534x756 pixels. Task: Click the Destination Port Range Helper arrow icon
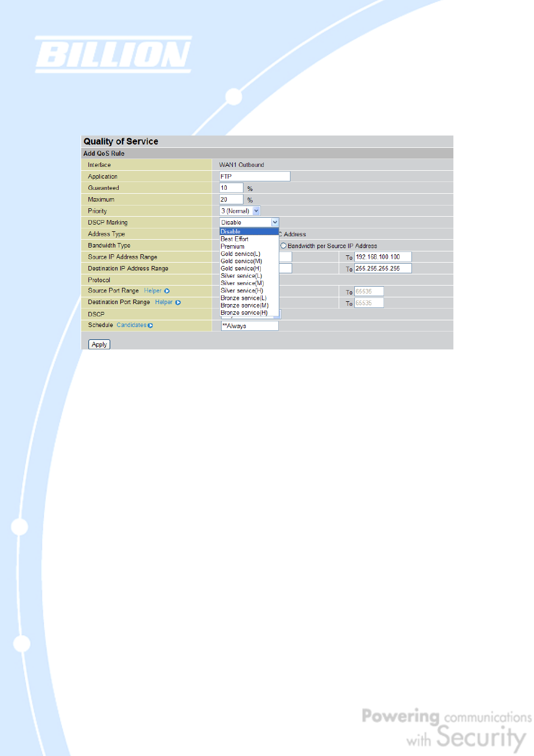point(178,302)
